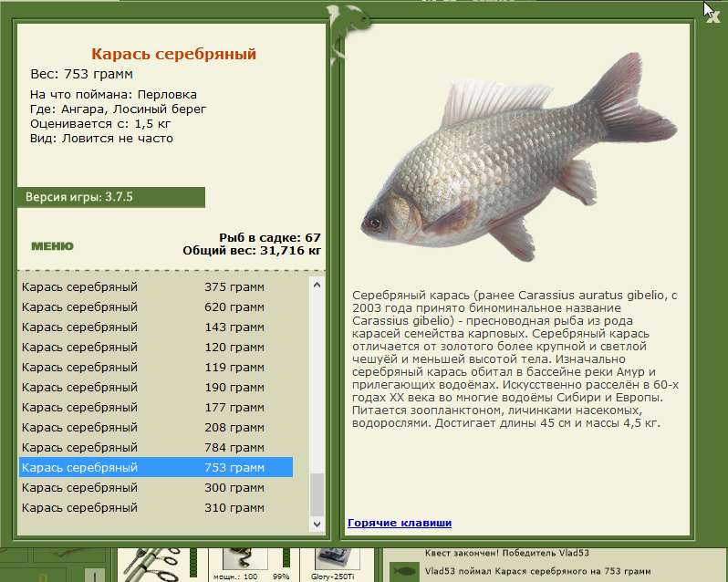Click the Версия игры: 3.7.5 banner

point(111,197)
